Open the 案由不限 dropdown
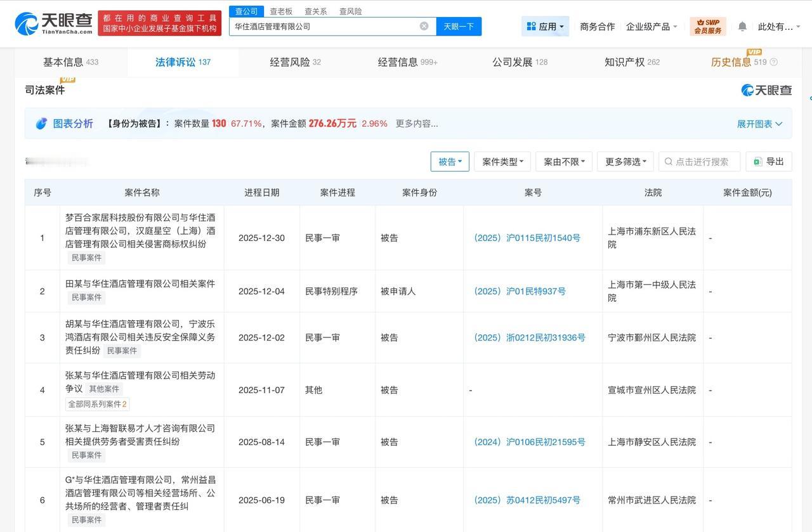 [562, 162]
